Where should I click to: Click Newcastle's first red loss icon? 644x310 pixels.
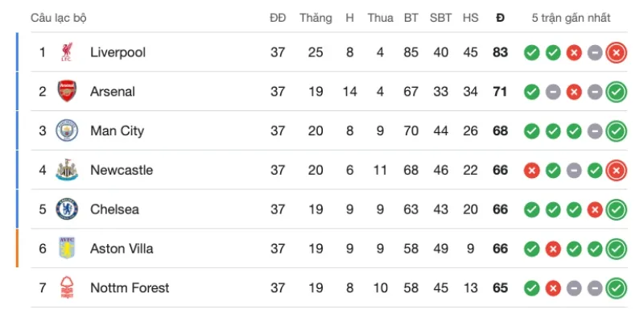pos(531,171)
